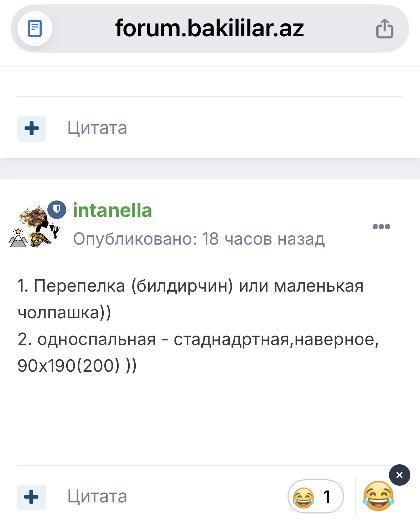Image resolution: width=420 pixels, height=522 pixels.
Task: Open the three-dots post options menu
Action: (381, 226)
